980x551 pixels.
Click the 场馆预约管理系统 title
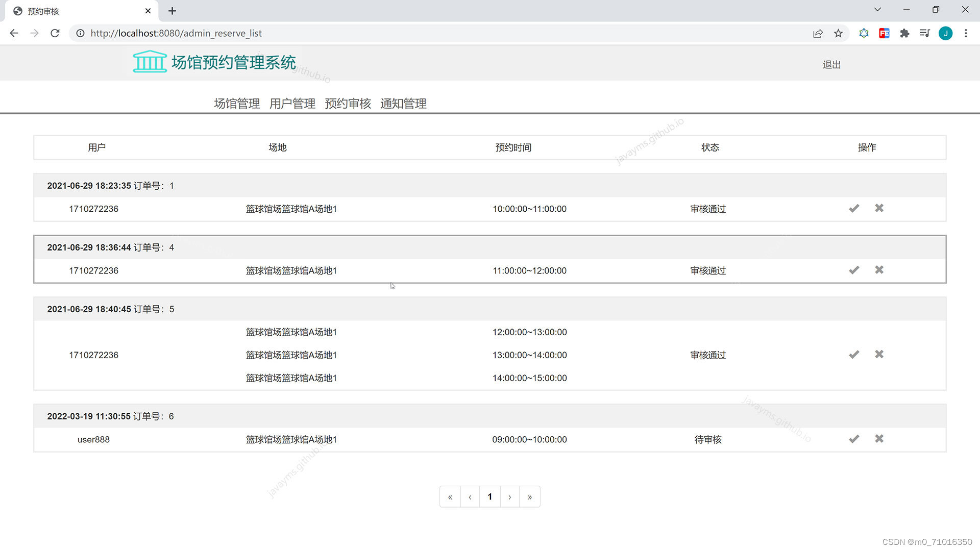pos(234,62)
